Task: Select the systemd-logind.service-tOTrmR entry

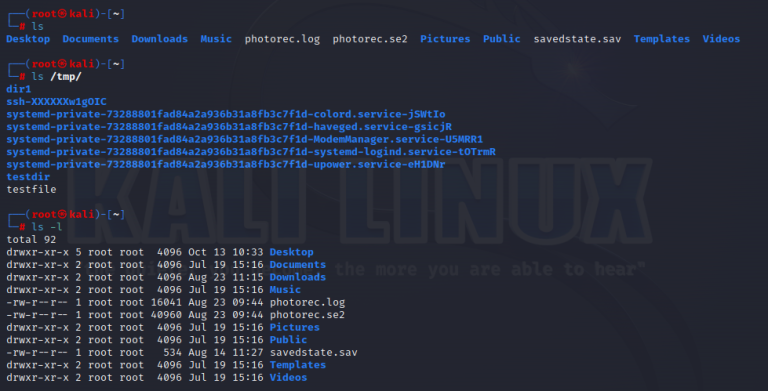Action: (x=251, y=152)
